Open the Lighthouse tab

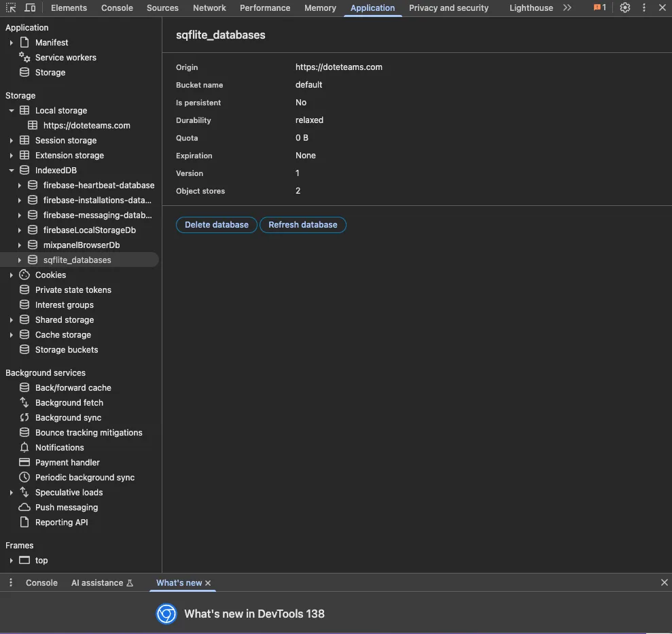[x=531, y=7]
